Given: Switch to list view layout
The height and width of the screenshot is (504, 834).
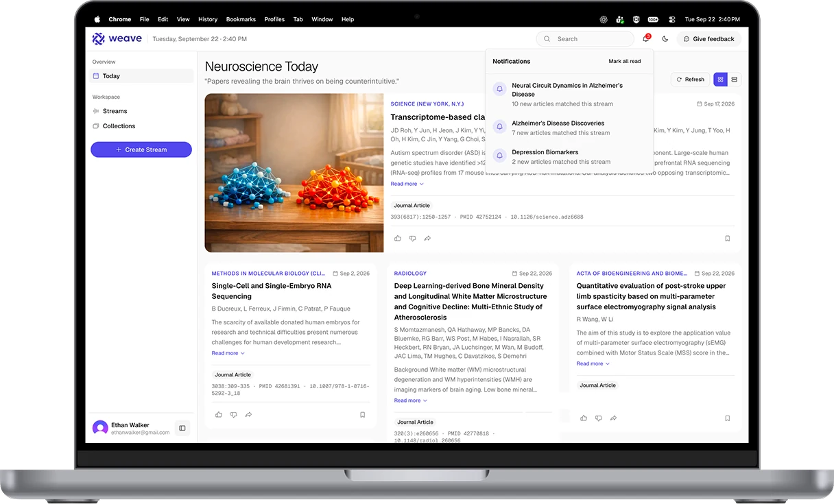Looking at the screenshot, I should pos(734,80).
